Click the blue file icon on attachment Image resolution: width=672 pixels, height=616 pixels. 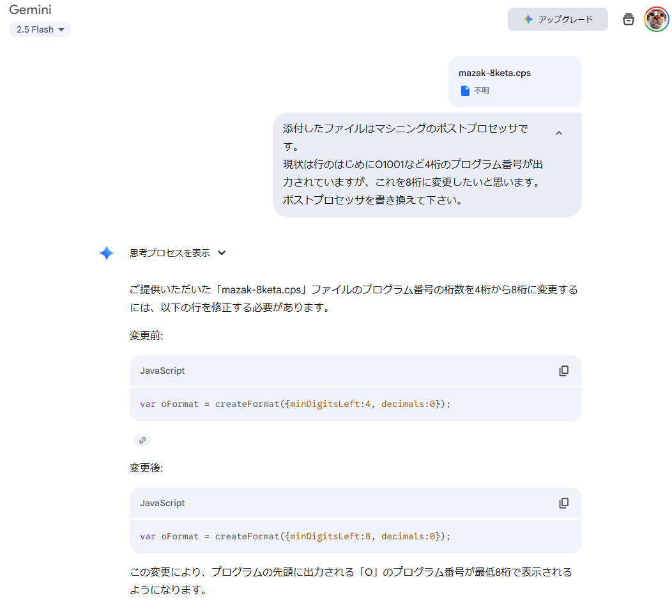[x=464, y=91]
